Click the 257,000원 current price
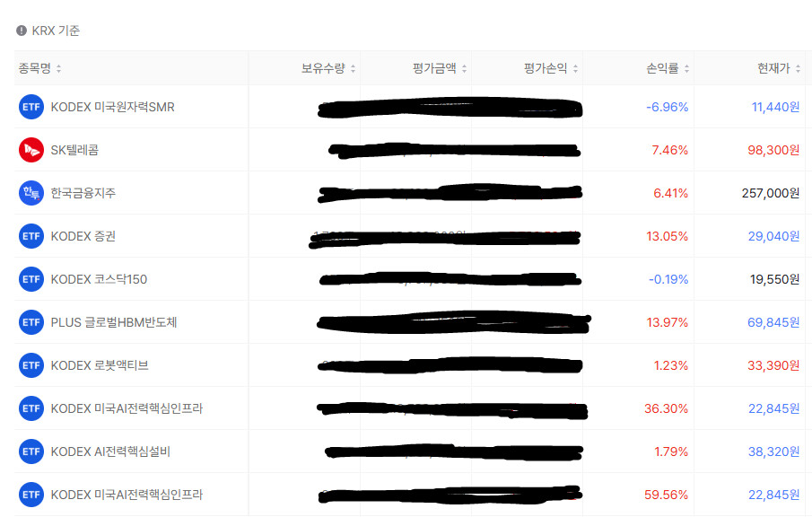The height and width of the screenshot is (526, 812). [x=771, y=193]
